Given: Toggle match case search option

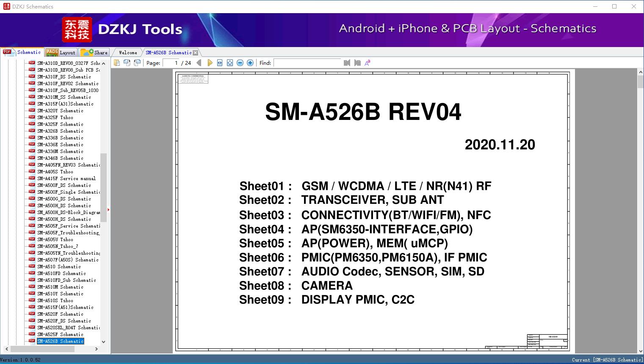Looking at the screenshot, I should pos(368,63).
